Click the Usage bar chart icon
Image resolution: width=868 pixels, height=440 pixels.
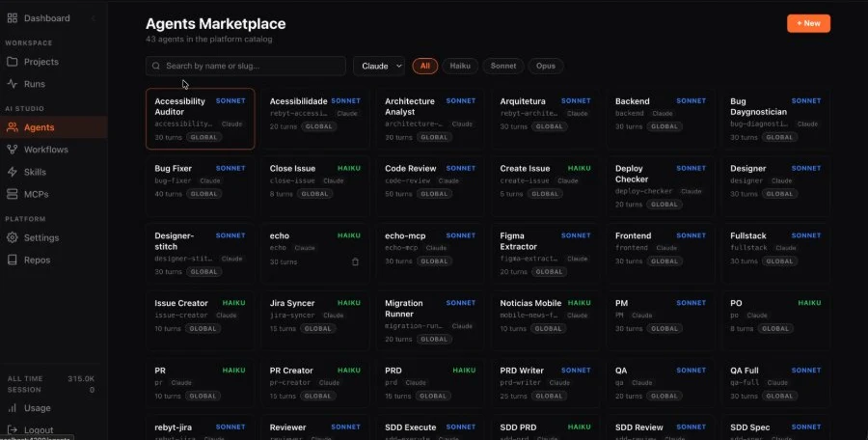12,408
